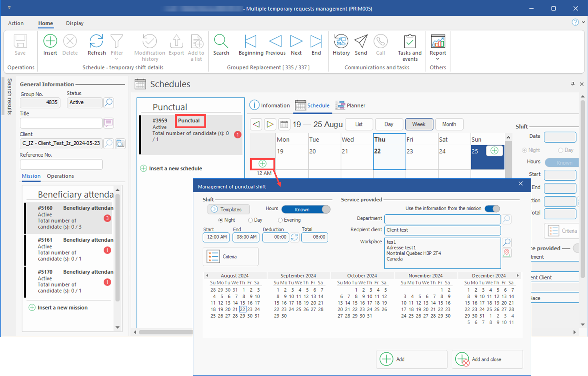Open the Planner tab

[351, 106]
